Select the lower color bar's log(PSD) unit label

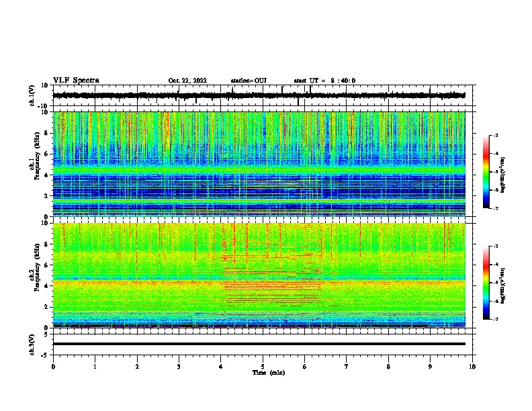(x=502, y=286)
